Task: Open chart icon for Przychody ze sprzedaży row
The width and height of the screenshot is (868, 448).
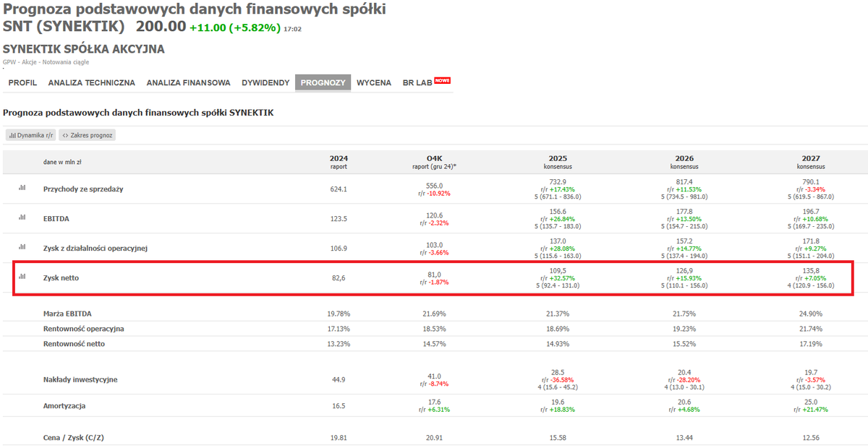Action: 22,187
